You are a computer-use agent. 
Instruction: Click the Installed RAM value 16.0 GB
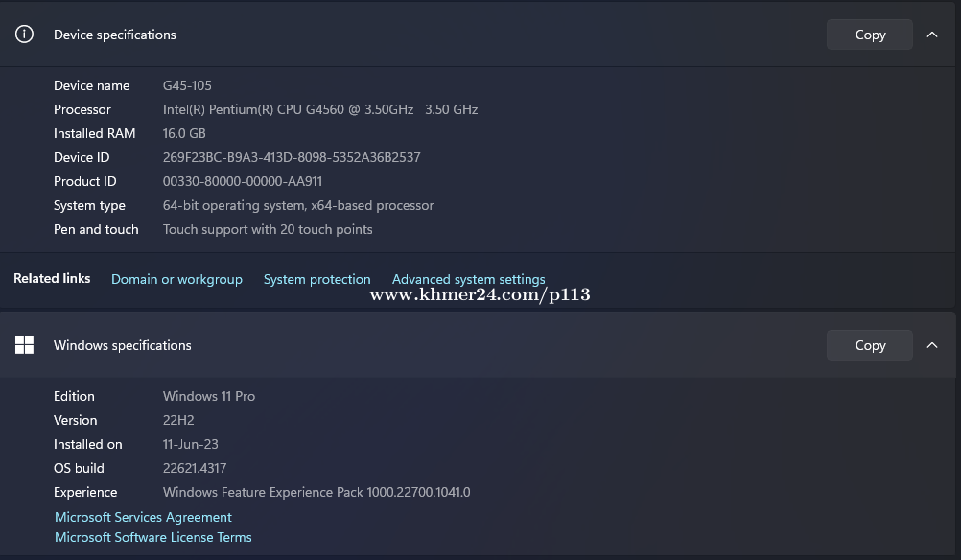point(184,133)
